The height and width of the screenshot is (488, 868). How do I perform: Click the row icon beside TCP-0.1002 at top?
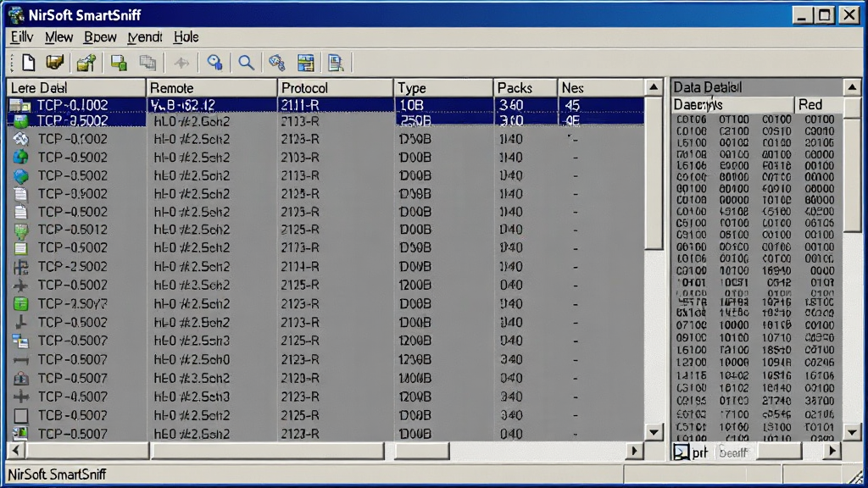coord(20,104)
